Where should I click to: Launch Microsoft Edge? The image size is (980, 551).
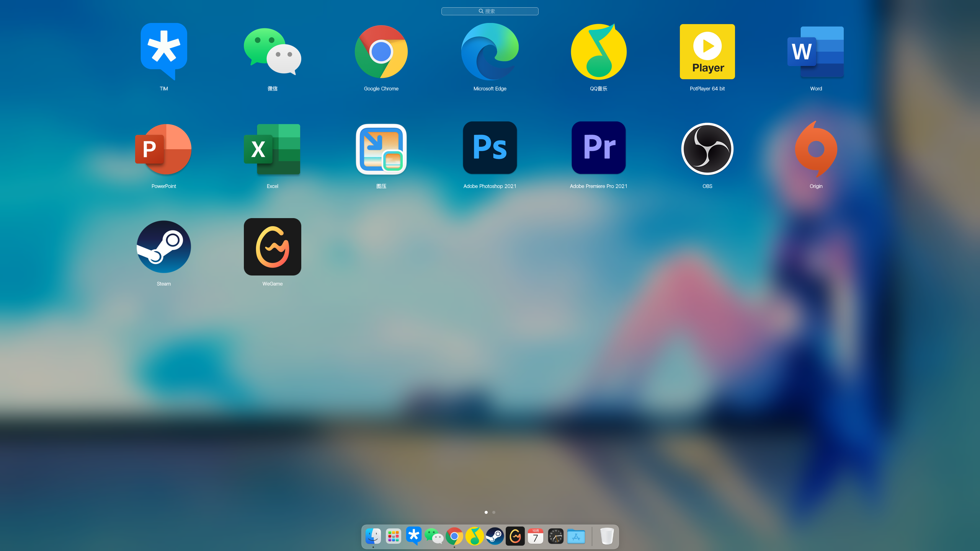click(490, 52)
